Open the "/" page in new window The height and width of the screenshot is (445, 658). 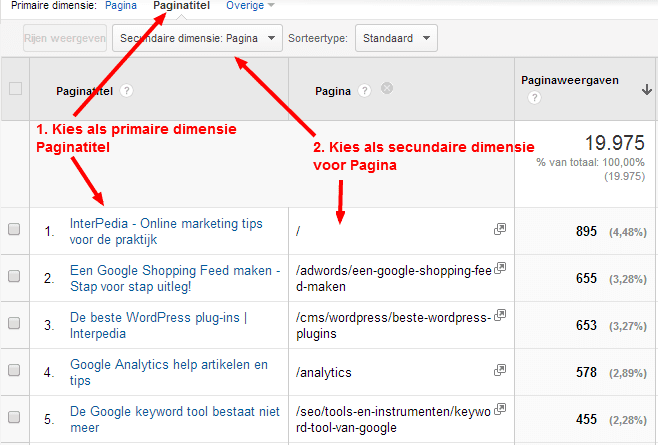click(x=500, y=229)
